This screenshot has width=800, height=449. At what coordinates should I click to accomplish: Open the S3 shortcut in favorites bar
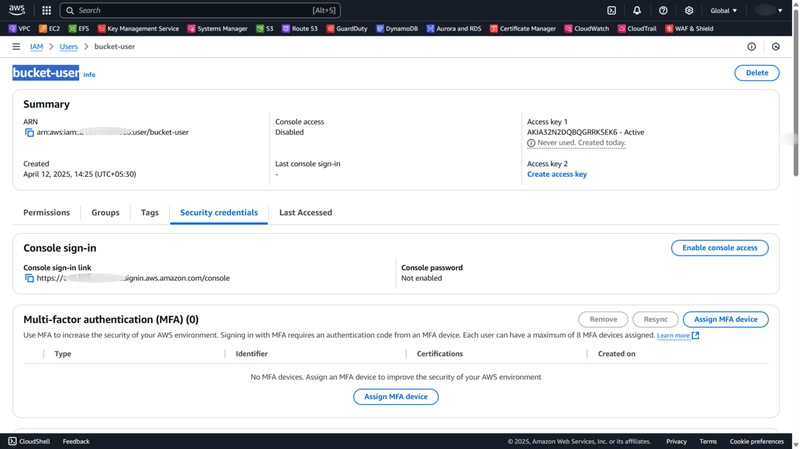pos(265,29)
